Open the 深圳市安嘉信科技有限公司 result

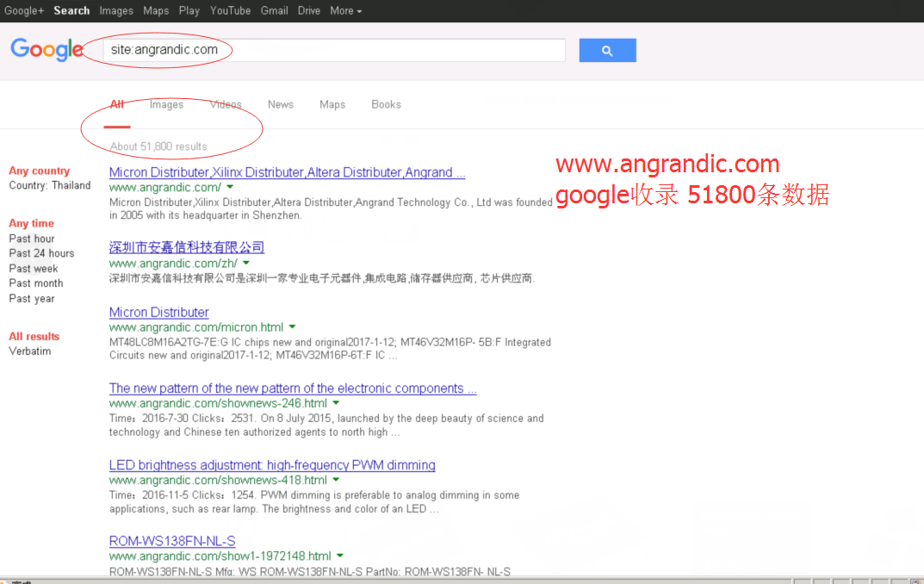point(187,247)
